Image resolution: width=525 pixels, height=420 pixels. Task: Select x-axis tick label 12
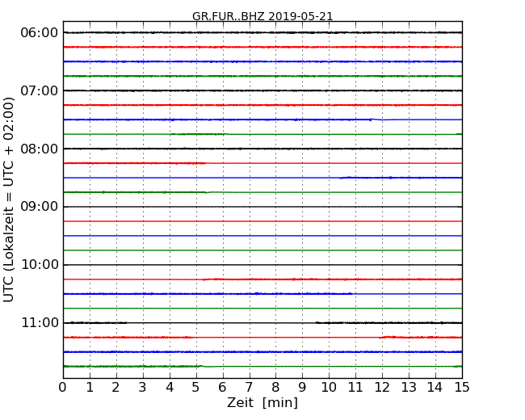382,387
